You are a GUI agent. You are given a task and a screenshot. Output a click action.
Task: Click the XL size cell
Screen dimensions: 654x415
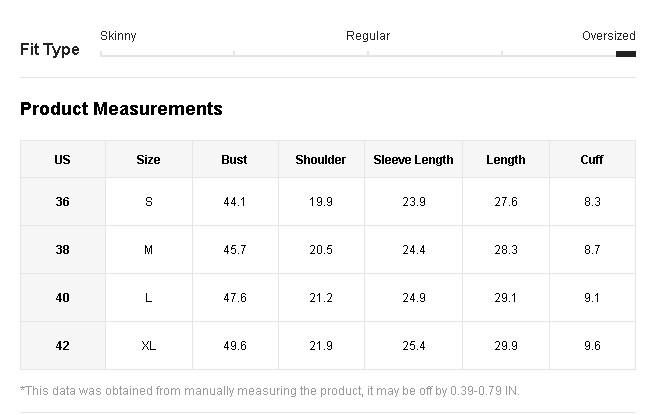(148, 346)
